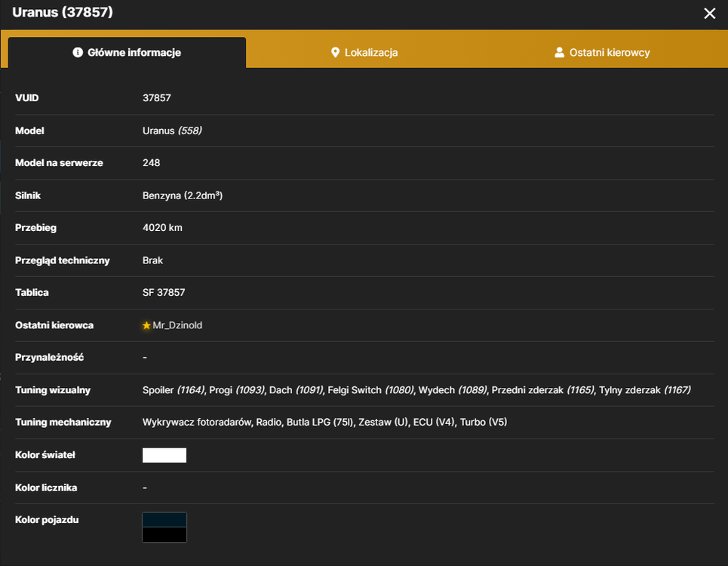Image resolution: width=728 pixels, height=566 pixels.
Task: Click the Przegląd techniczny row label
Action: tap(62, 260)
